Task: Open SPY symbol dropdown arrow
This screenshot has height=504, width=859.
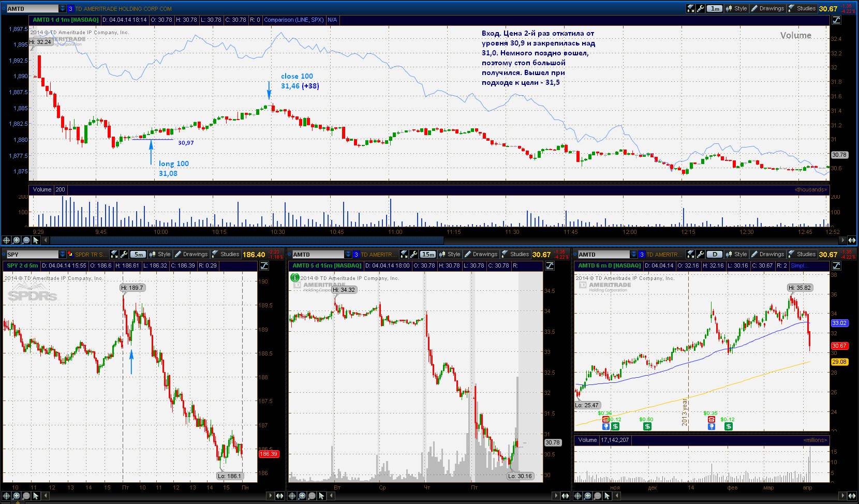Action: tap(63, 254)
